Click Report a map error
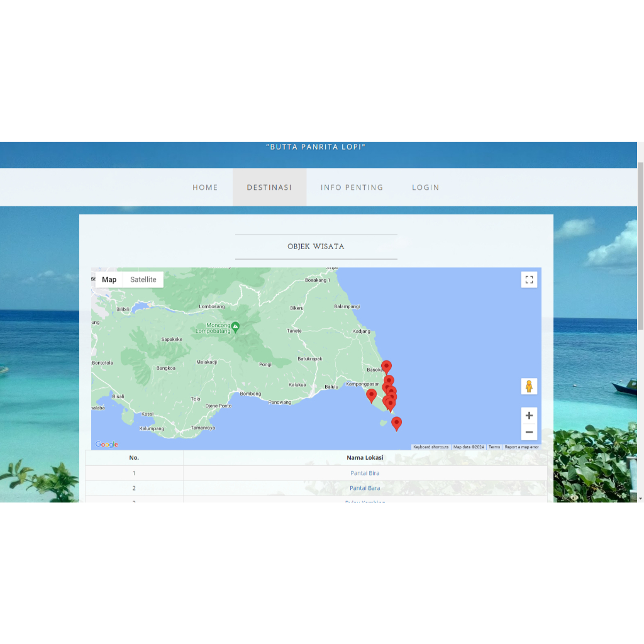This screenshot has height=644, width=644. coord(521,447)
